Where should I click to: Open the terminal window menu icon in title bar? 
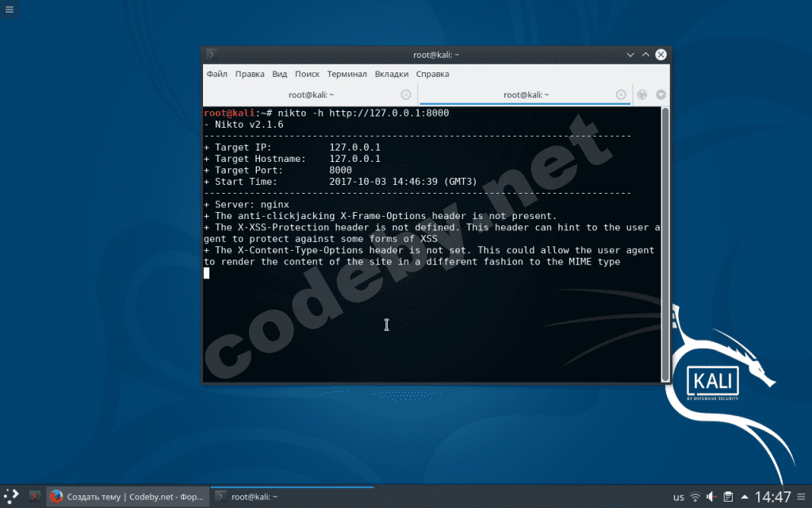[211, 55]
